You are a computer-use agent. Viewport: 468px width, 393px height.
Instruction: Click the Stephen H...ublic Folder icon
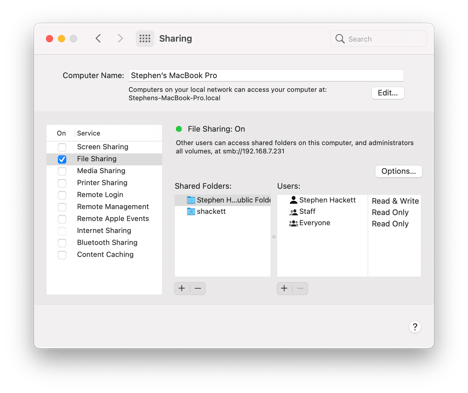click(x=191, y=200)
